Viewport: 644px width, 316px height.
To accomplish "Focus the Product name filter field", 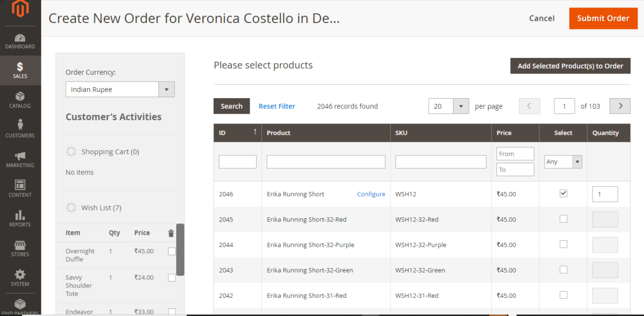I will point(326,161).
